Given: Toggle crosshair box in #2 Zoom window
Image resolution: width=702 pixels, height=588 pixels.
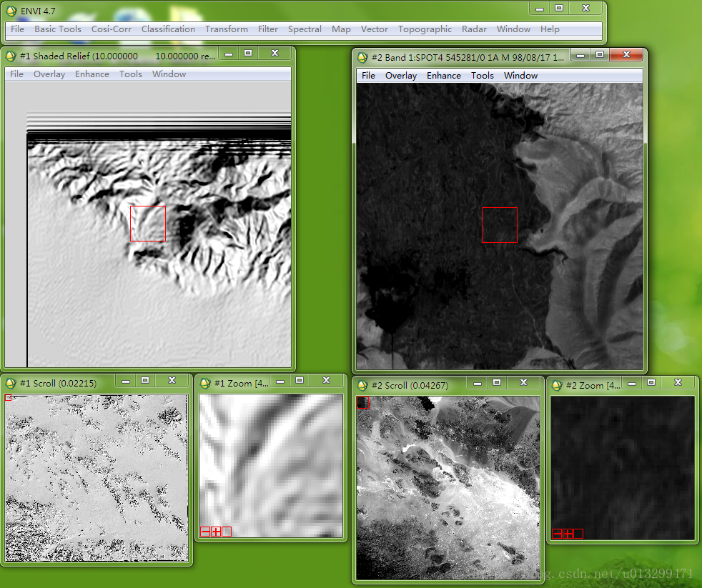Looking at the screenshot, I should pyautogui.click(x=578, y=534).
